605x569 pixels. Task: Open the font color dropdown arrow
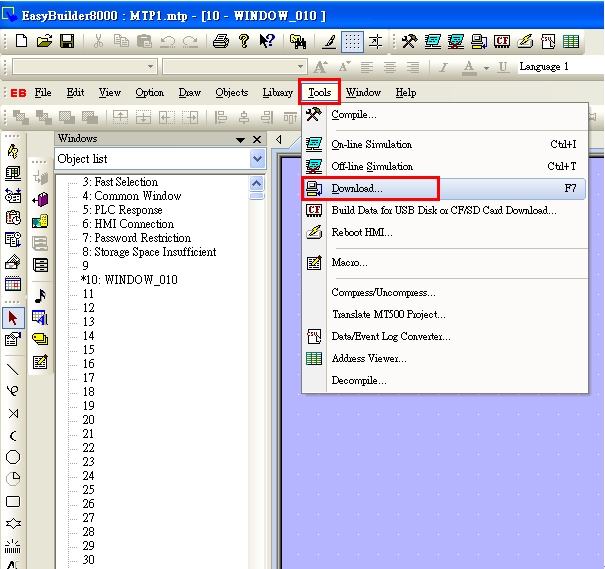click(x=486, y=68)
